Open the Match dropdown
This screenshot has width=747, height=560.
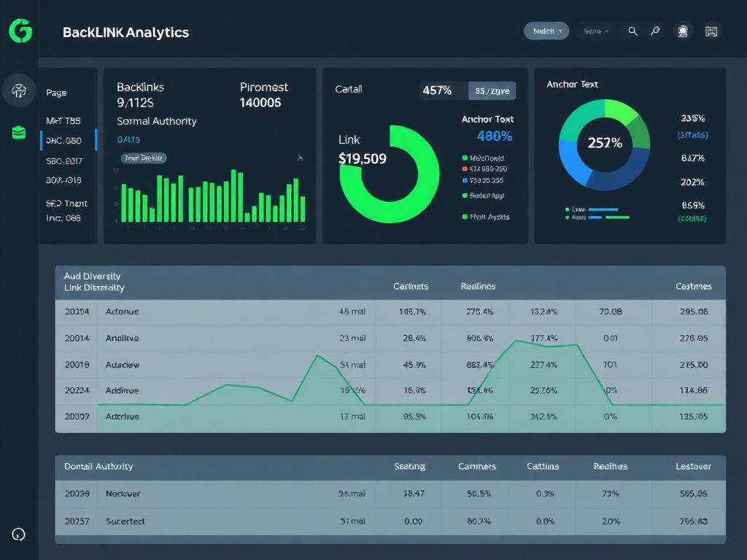coord(546,31)
